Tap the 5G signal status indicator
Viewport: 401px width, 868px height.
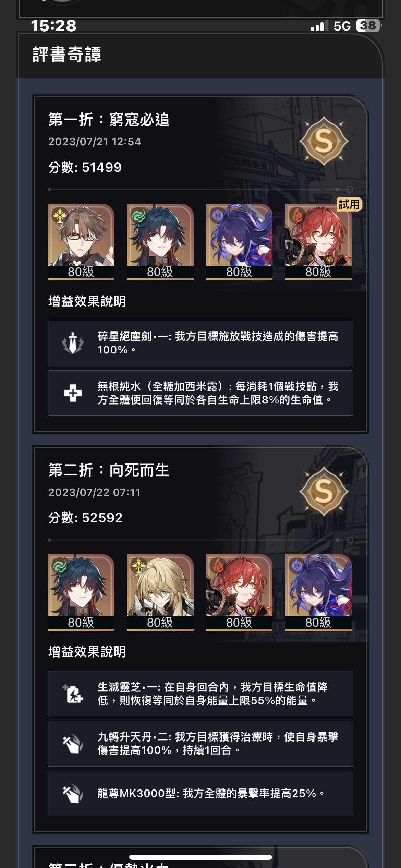342,26
